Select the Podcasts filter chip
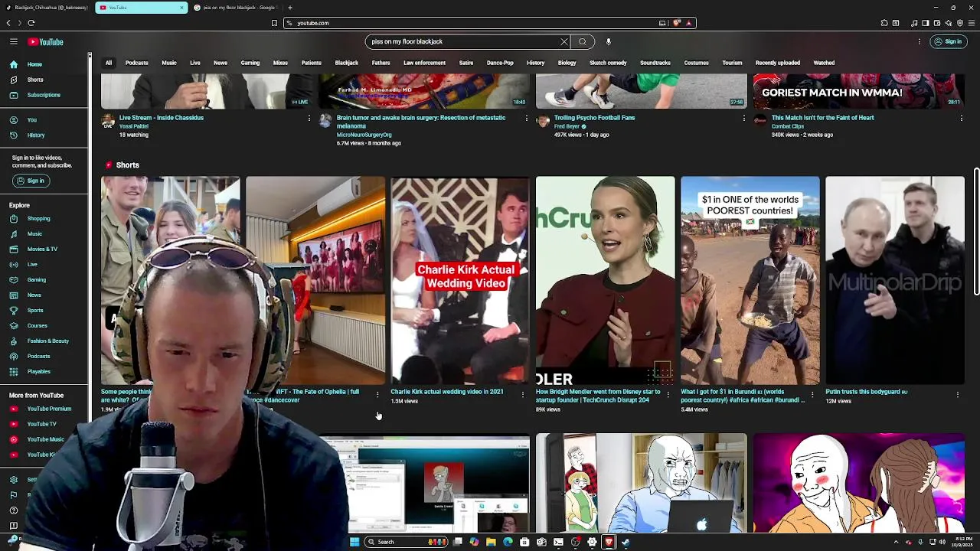Image resolution: width=980 pixels, height=551 pixels. (x=137, y=63)
